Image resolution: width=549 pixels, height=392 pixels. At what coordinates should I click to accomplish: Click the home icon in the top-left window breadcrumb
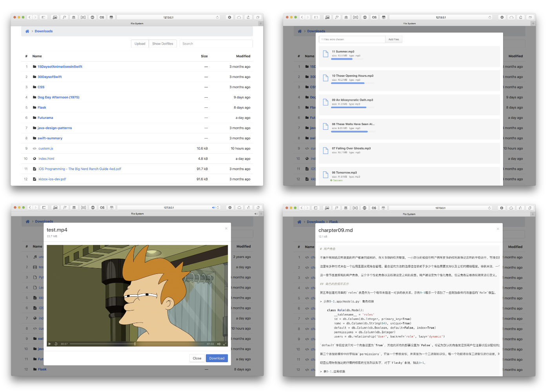(27, 31)
